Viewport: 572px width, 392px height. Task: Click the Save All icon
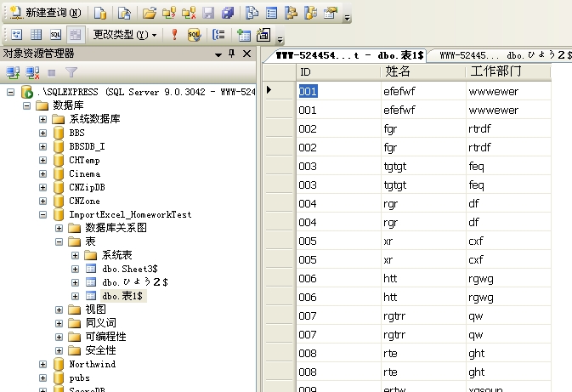[x=228, y=13]
